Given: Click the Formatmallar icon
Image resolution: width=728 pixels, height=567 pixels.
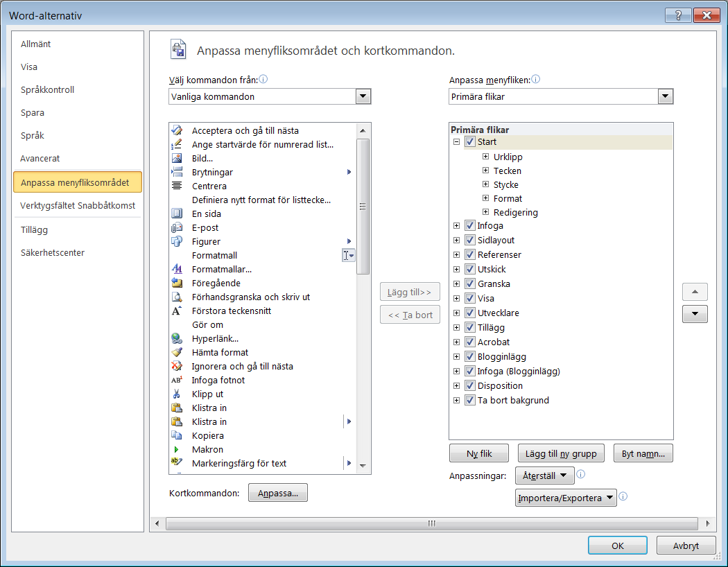Looking at the screenshot, I should 177,269.
